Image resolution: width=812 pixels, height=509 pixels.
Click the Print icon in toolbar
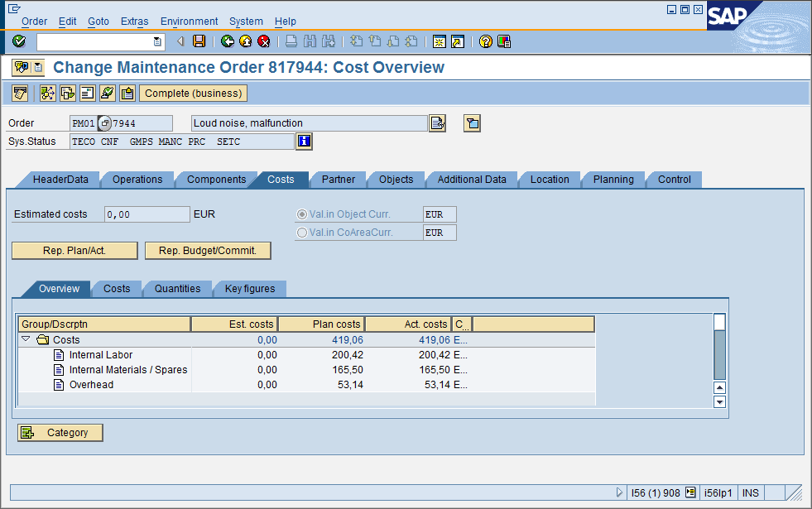click(x=291, y=41)
